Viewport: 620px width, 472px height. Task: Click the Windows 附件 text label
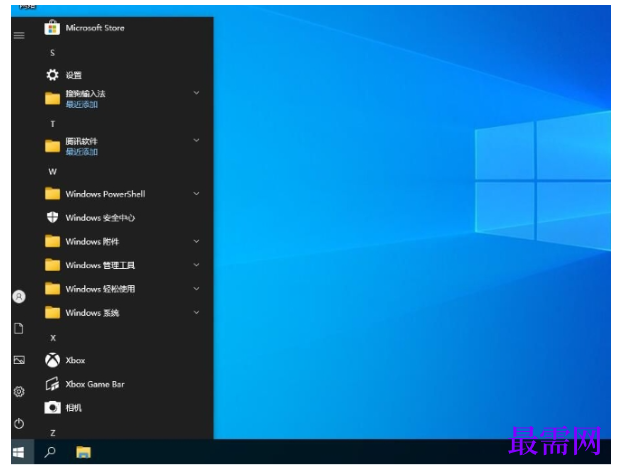point(92,241)
